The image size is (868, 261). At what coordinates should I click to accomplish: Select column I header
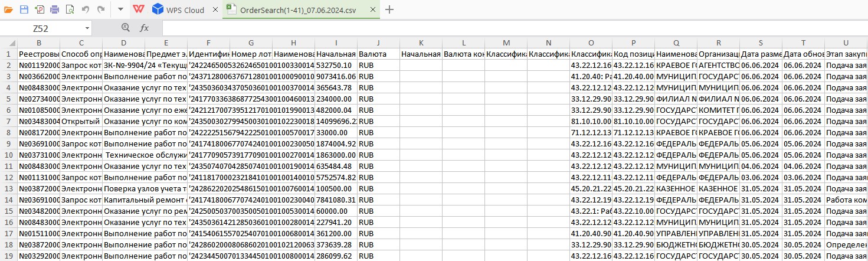click(336, 43)
